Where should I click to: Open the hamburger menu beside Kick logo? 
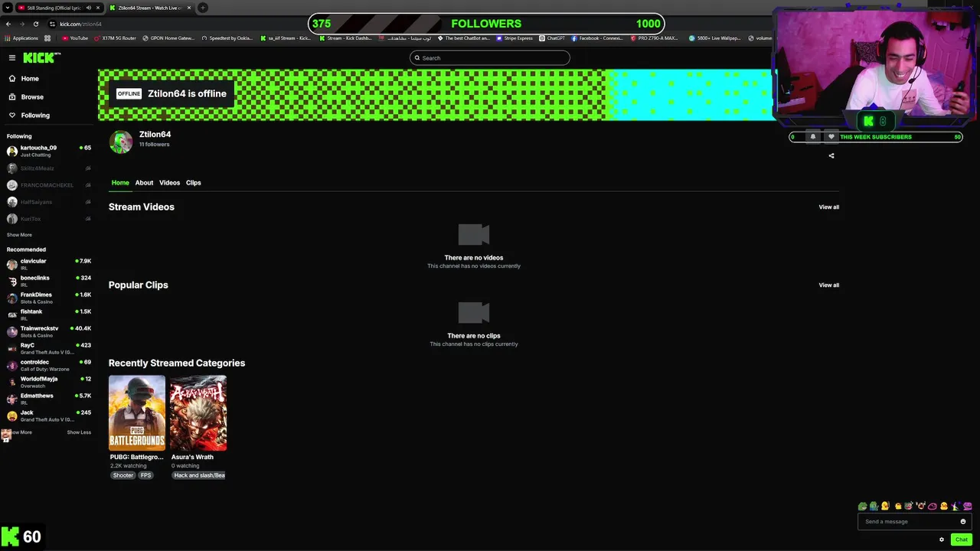point(12,57)
